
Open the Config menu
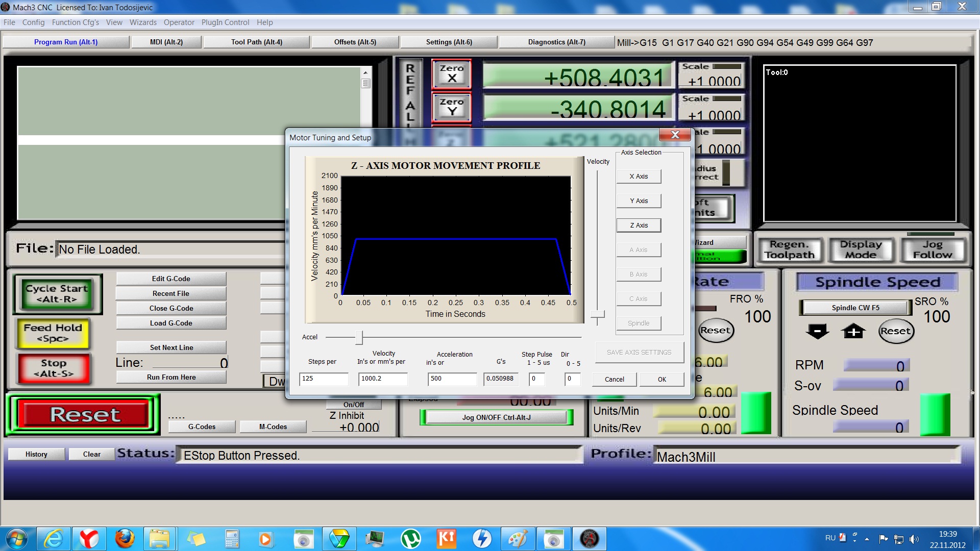click(x=33, y=22)
